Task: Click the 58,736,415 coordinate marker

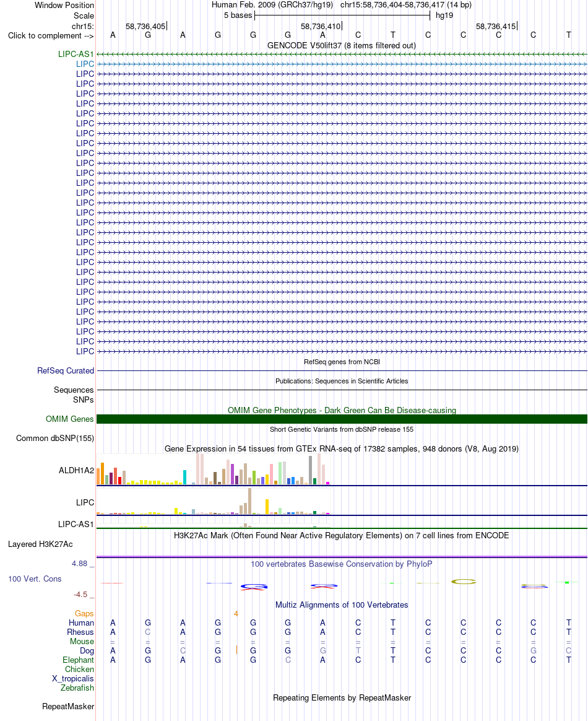Action: [x=496, y=26]
